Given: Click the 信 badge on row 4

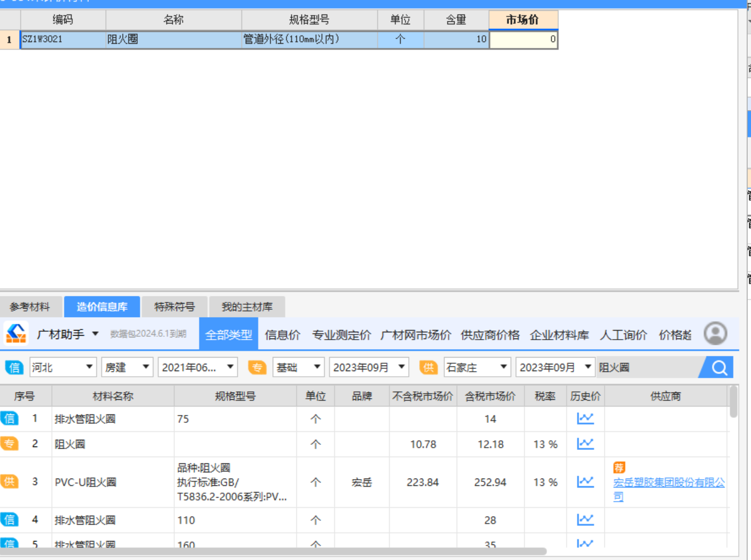Looking at the screenshot, I should pos(10,520).
